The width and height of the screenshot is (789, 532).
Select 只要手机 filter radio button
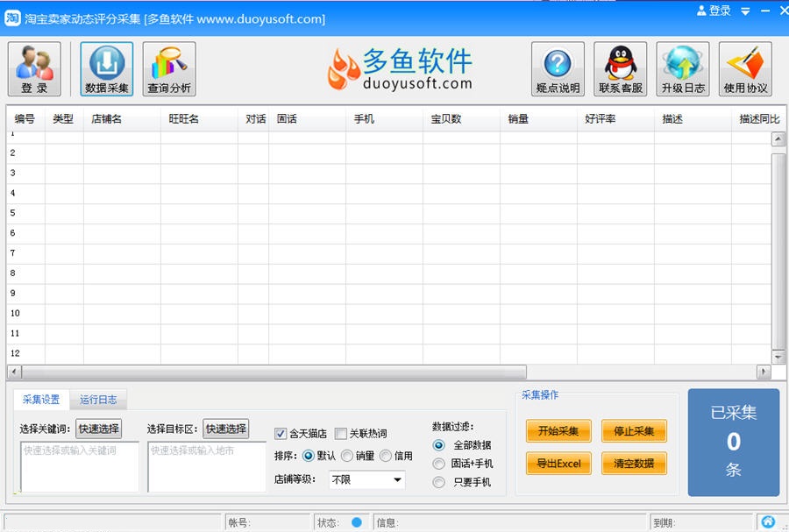coord(439,482)
